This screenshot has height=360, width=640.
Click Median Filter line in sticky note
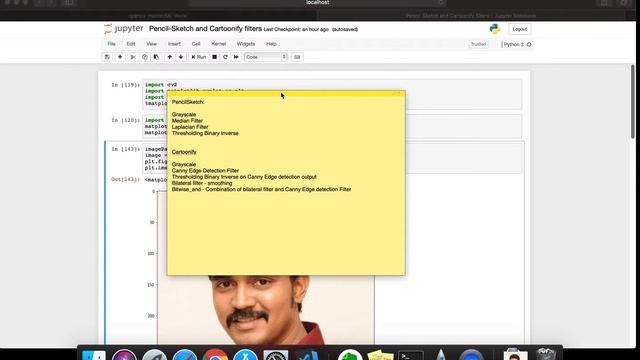coord(187,121)
